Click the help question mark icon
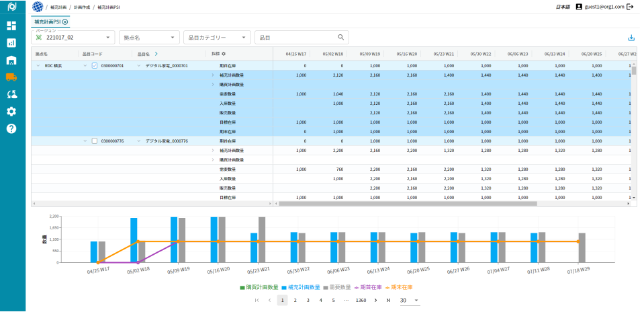The image size is (644, 312). (x=11, y=128)
